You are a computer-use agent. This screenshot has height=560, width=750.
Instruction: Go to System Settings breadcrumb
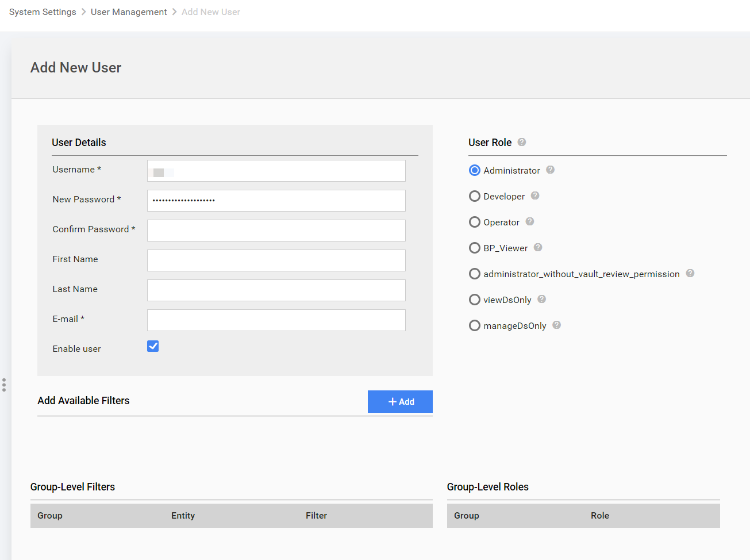(x=43, y=12)
